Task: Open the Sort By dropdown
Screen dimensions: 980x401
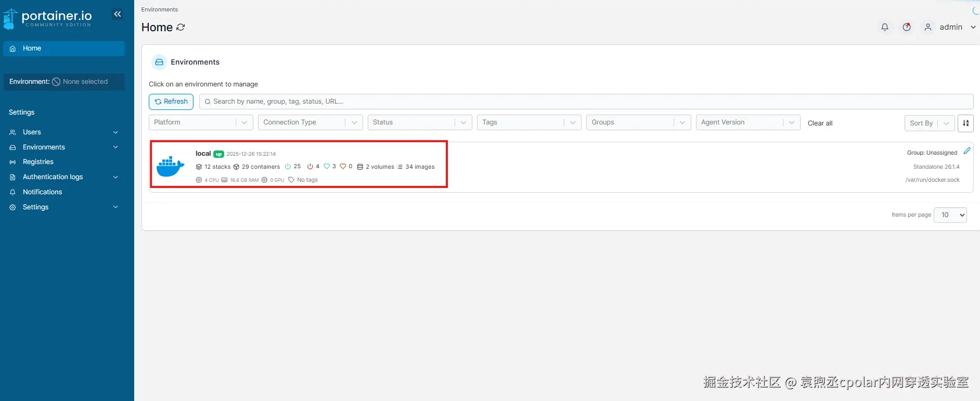Action: click(930, 123)
